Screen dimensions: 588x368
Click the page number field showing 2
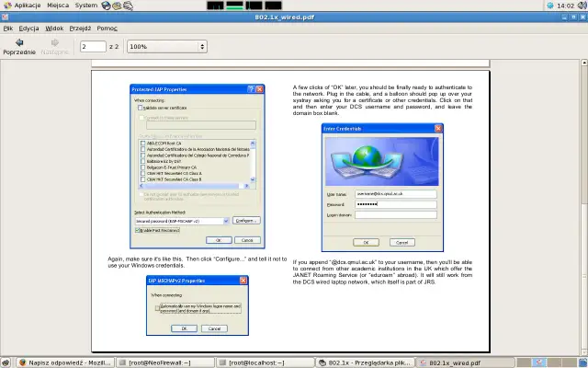(x=93, y=47)
